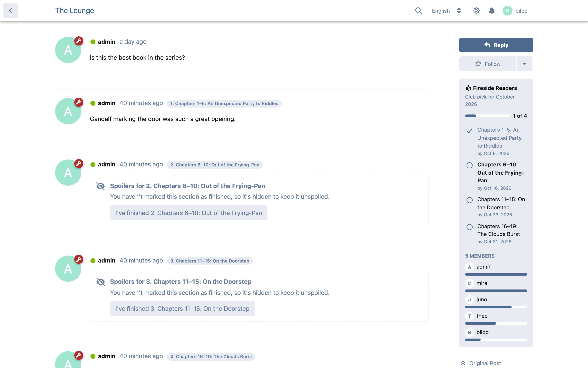Click the section tag 4. Chapters 16–19
588x368 pixels.
click(211, 357)
